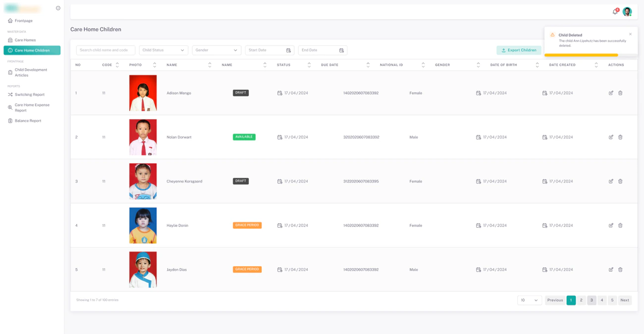Open Haylie Donin's photo thumbnail
Image resolution: width=644 pixels, height=334 pixels.
coord(143,225)
